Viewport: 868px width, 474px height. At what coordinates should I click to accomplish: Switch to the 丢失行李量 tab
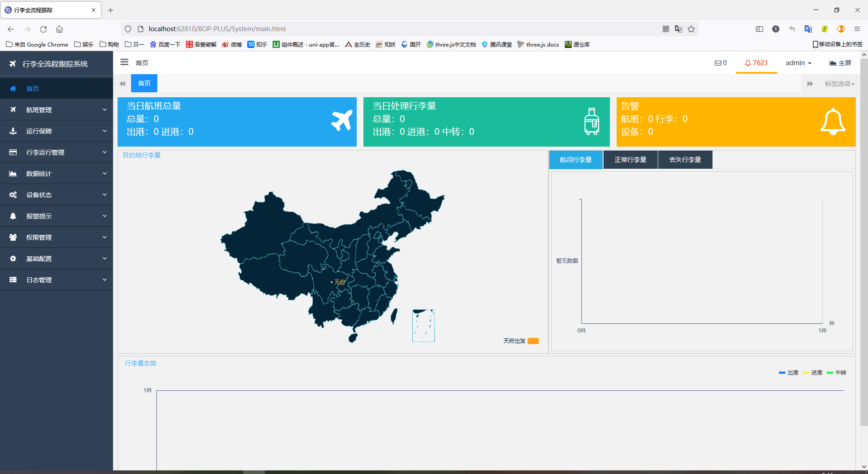(685, 160)
